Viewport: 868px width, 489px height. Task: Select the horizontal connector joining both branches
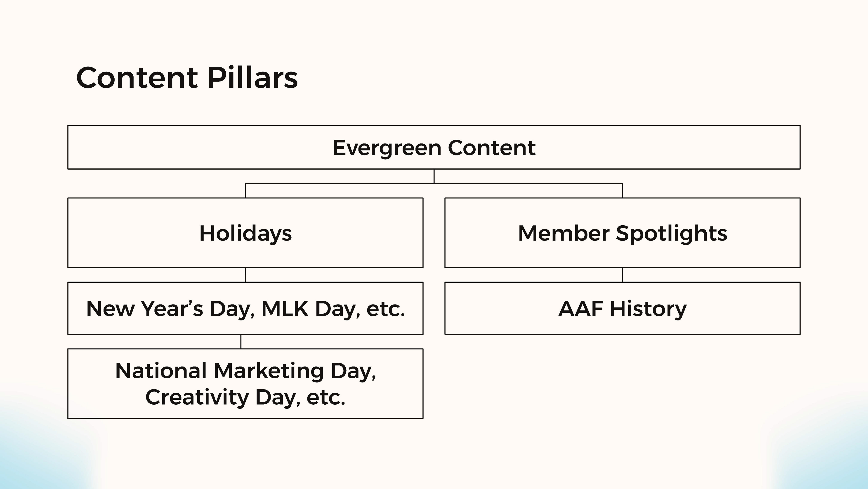(x=434, y=184)
